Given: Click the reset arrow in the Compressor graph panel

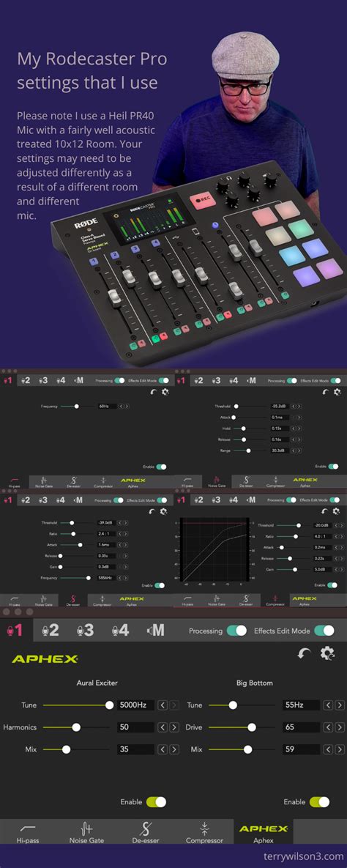Looking at the screenshot, I should tap(325, 511).
